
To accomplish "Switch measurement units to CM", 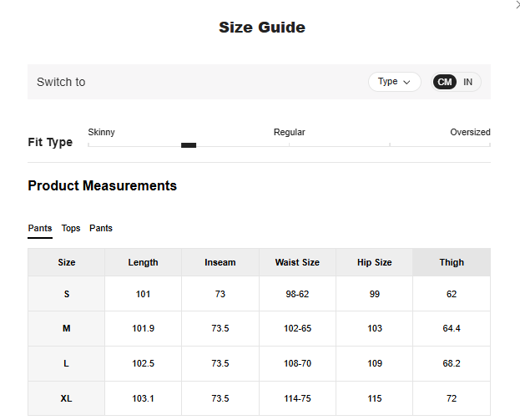I will [445, 82].
